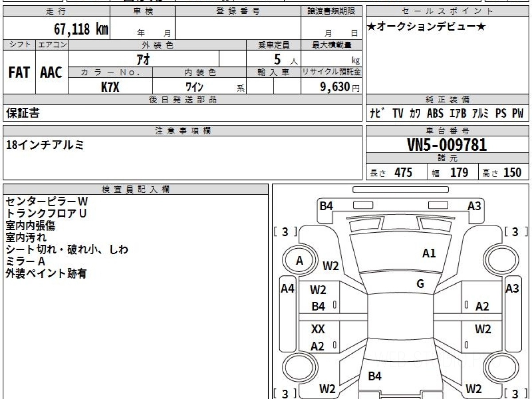This screenshot has height=399, width=532.
Task: Select the length value 475
Action: pyautogui.click(x=403, y=172)
